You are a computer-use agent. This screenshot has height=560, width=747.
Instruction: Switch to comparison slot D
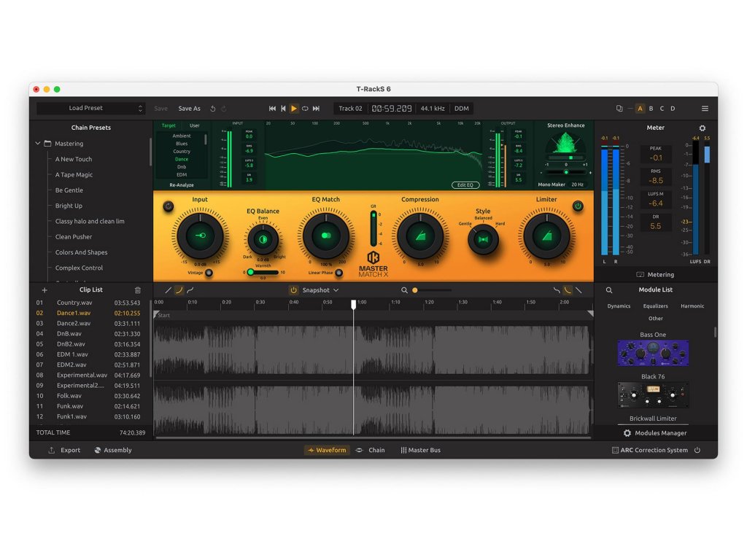pyautogui.click(x=673, y=109)
